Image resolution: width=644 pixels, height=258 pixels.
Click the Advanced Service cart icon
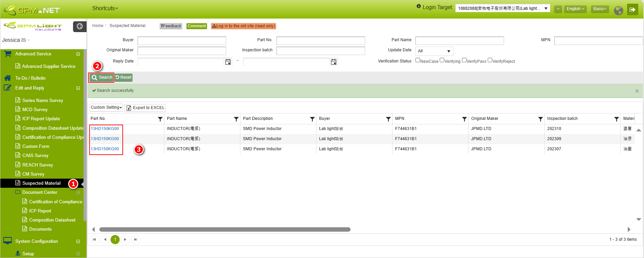pos(7,54)
